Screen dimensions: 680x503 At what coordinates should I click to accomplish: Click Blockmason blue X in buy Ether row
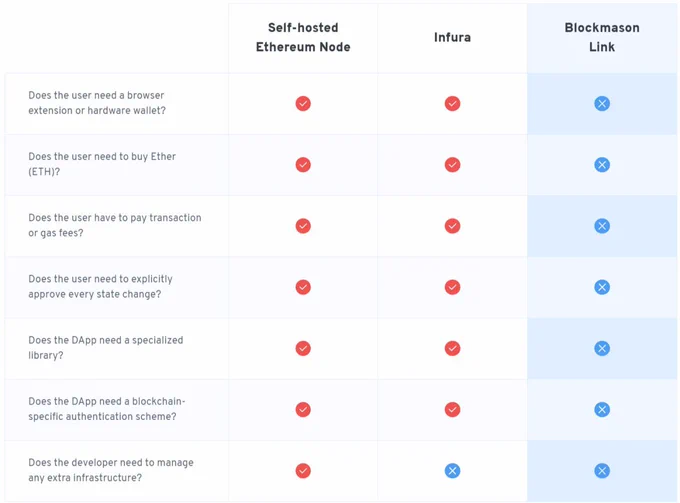pos(602,165)
